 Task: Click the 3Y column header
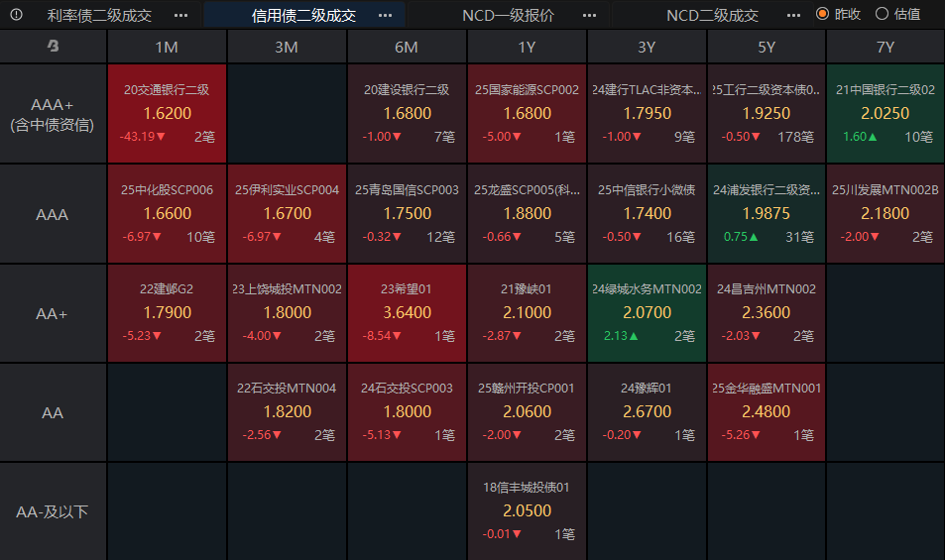pos(647,47)
